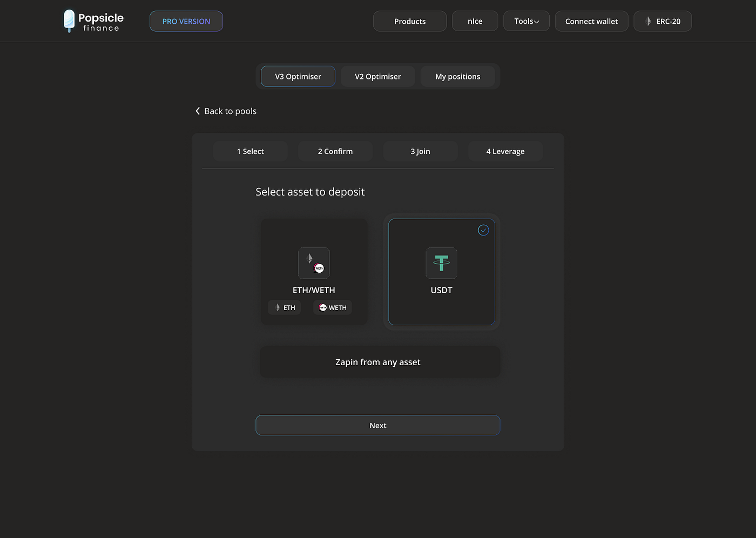Expand the Tools dropdown menu

(x=526, y=21)
